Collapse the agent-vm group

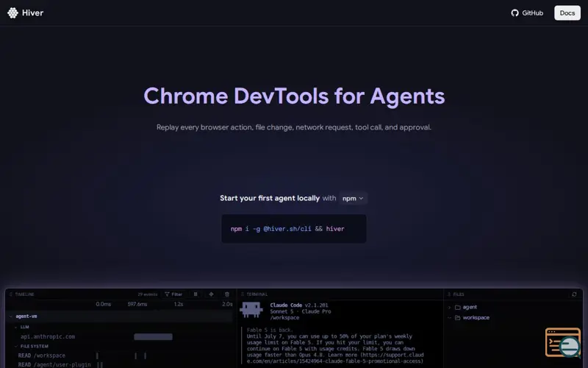coord(10,316)
